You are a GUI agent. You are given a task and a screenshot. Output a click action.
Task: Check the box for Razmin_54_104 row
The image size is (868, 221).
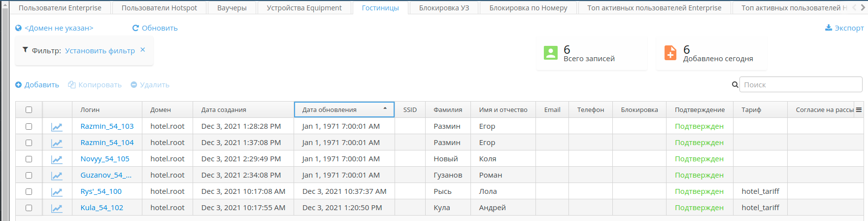point(29,143)
